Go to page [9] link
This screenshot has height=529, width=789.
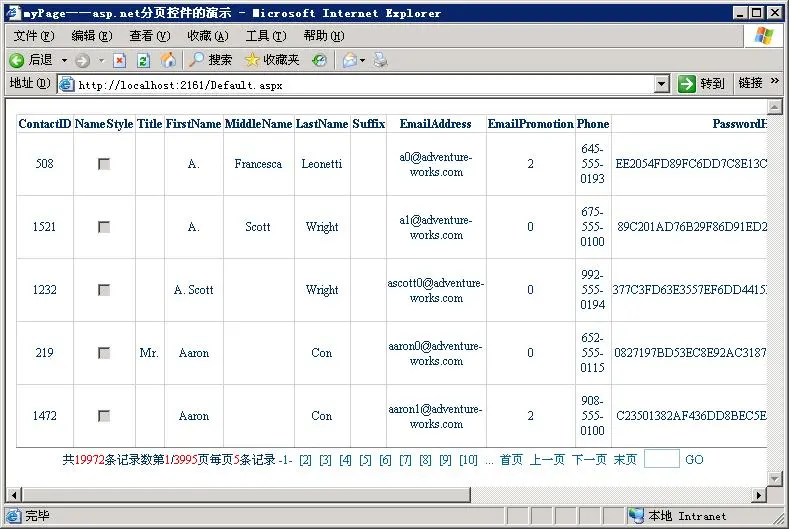(445, 460)
